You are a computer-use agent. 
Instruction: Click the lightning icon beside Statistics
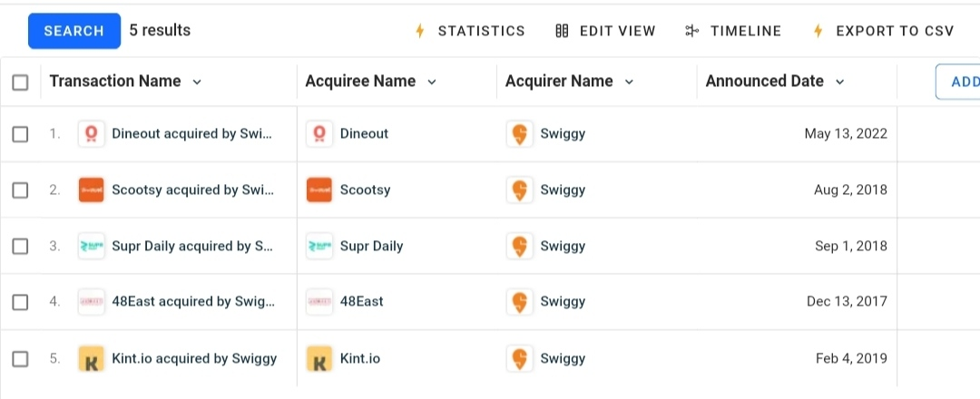(x=420, y=31)
